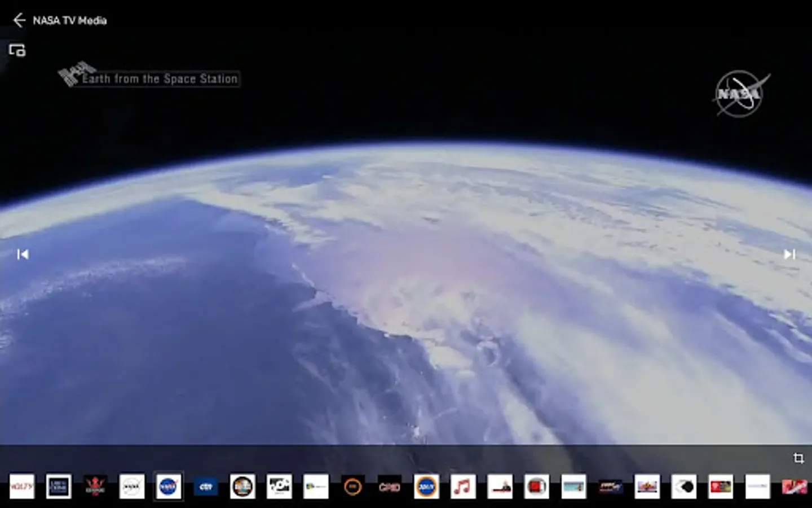Image resolution: width=812 pixels, height=508 pixels.
Task: Open the dark blue CBN channel
Action: (205, 486)
